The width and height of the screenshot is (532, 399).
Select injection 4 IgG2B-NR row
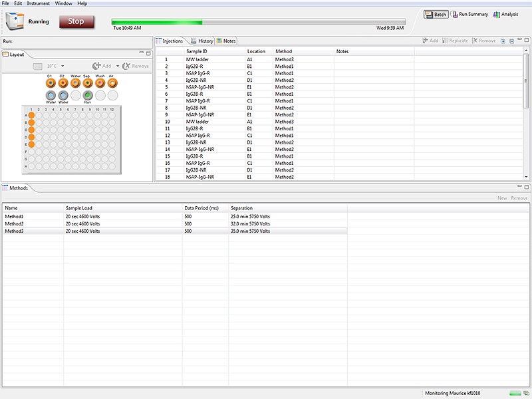point(339,80)
